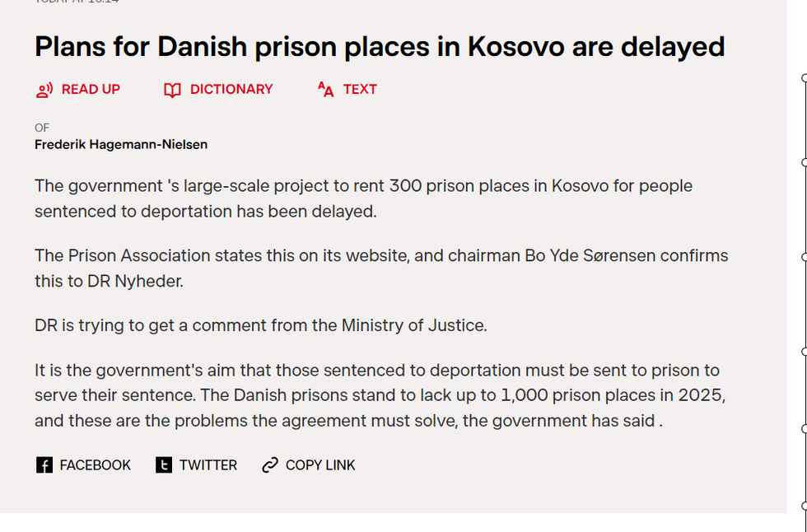Click the paragraph about renting 300 prison places
807x532 pixels.
tap(363, 198)
